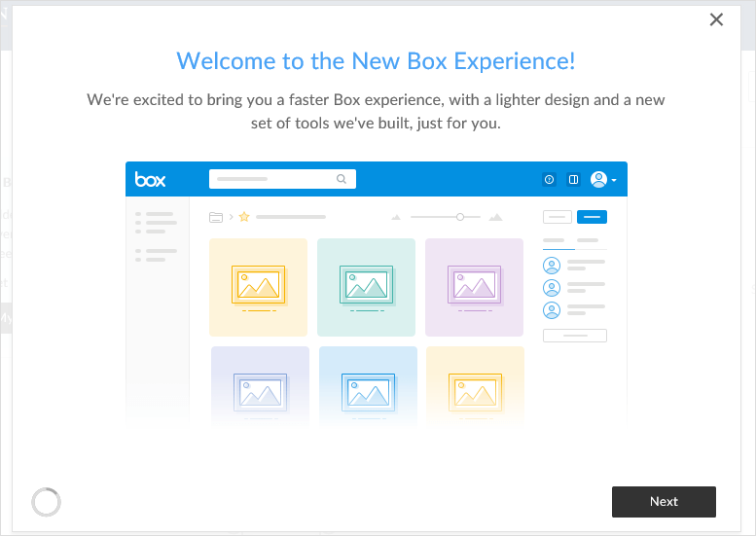
Task: Click the preview illustration of the new Box interface
Action: pyautogui.click(x=377, y=295)
